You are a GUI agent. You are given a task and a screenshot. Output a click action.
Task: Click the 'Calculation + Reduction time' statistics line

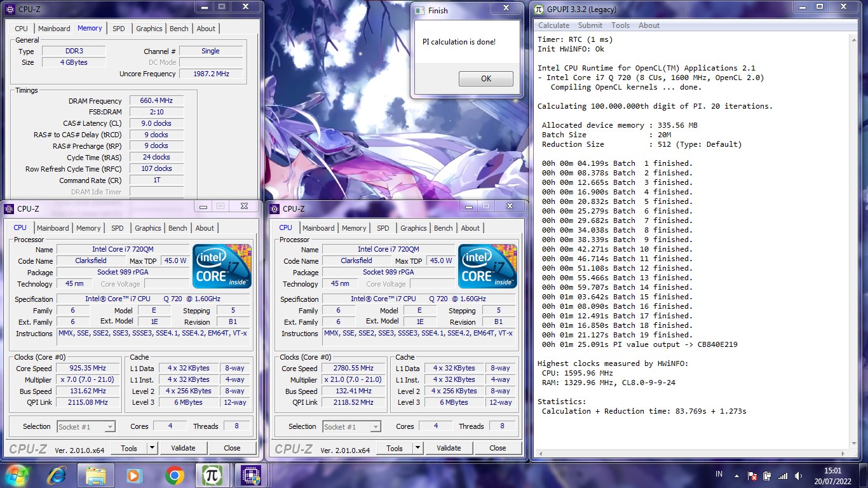click(644, 411)
